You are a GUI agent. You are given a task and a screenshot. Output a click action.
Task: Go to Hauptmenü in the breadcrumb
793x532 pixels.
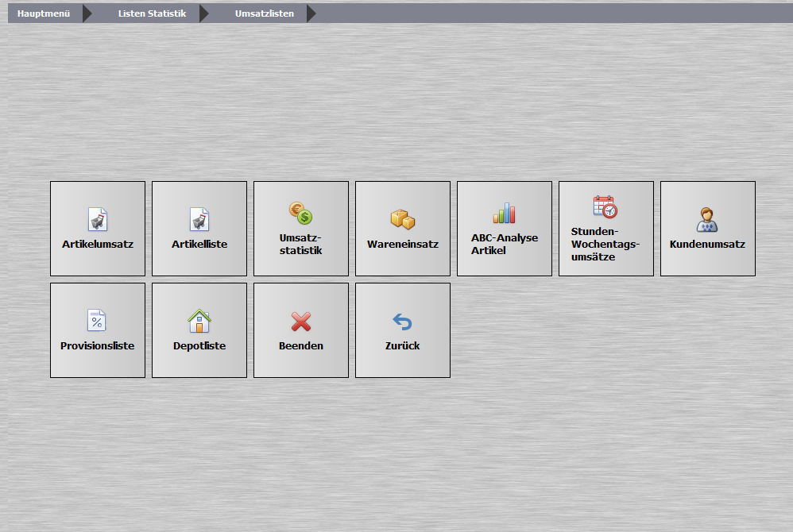point(44,13)
